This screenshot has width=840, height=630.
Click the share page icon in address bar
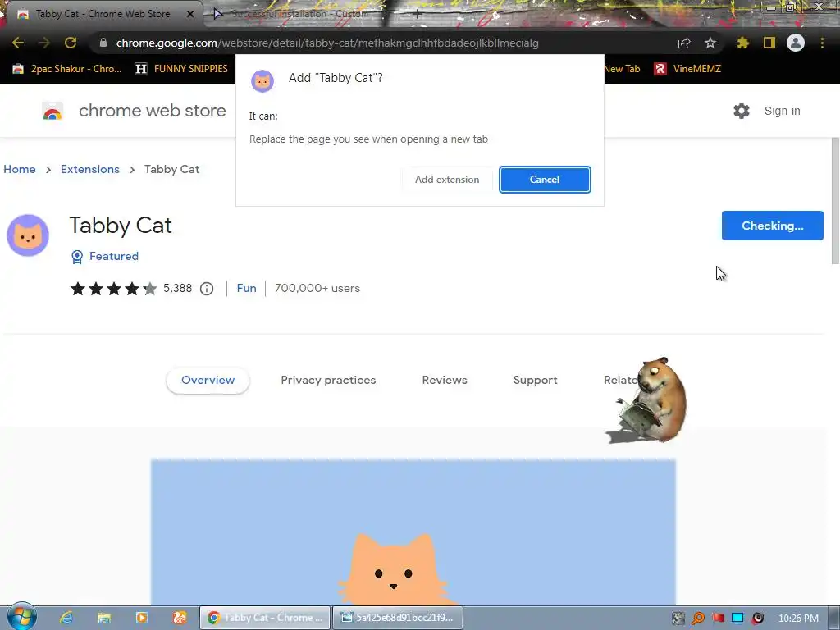click(x=684, y=43)
